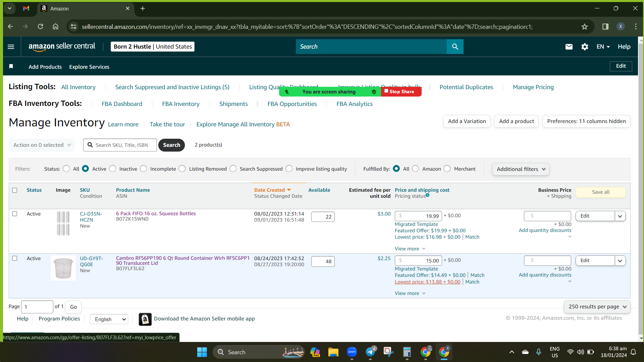Image resolution: width=644 pixels, height=362 pixels.
Task: Open the Gmail pinned tab
Action: tap(26, 8)
